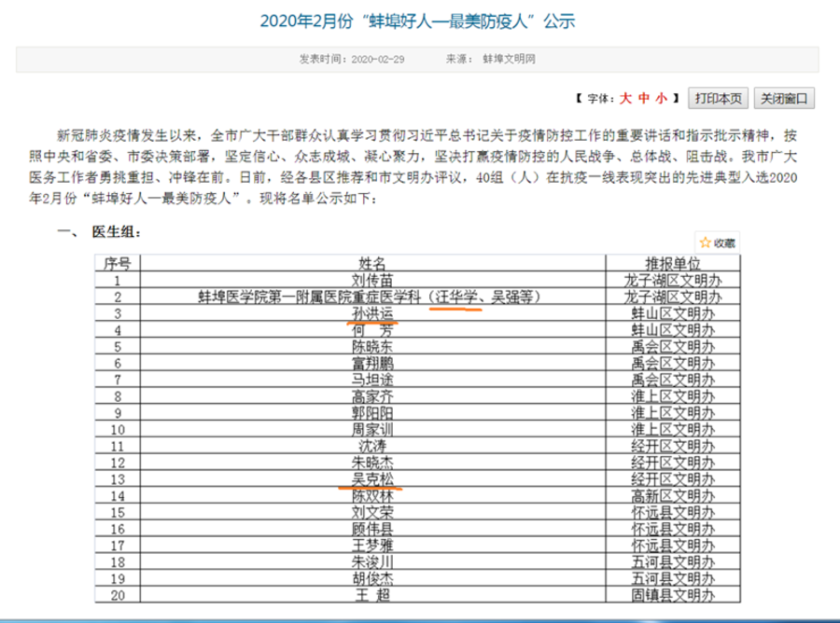Click the 医生组 section heading
Image resolution: width=840 pixels, height=623 pixels.
point(116,231)
